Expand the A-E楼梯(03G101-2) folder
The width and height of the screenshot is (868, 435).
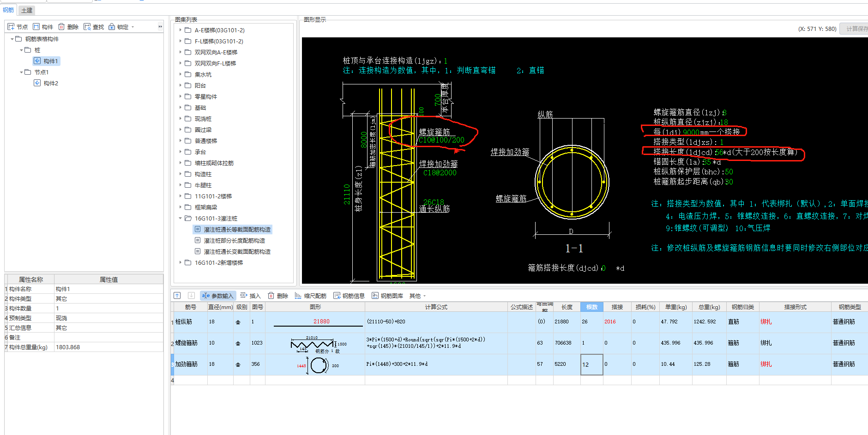point(181,30)
